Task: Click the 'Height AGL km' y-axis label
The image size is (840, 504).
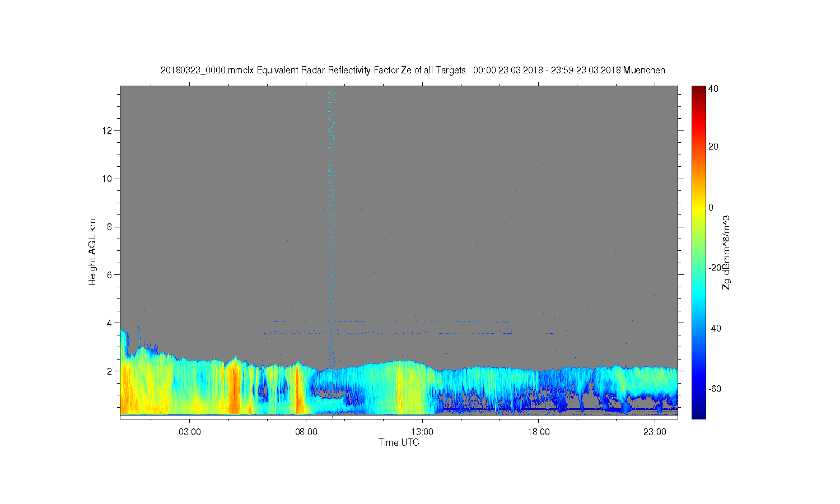Action: coord(92,253)
